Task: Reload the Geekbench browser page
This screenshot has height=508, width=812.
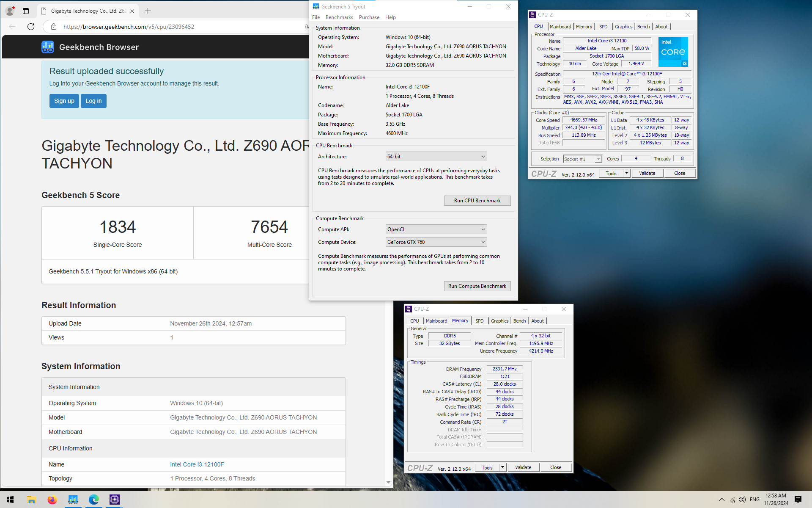Action: 31,27
